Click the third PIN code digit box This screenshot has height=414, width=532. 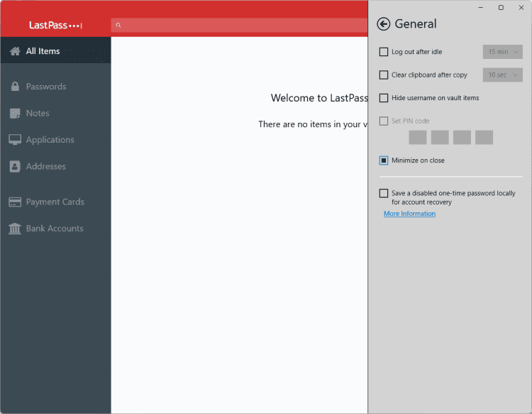(462, 137)
